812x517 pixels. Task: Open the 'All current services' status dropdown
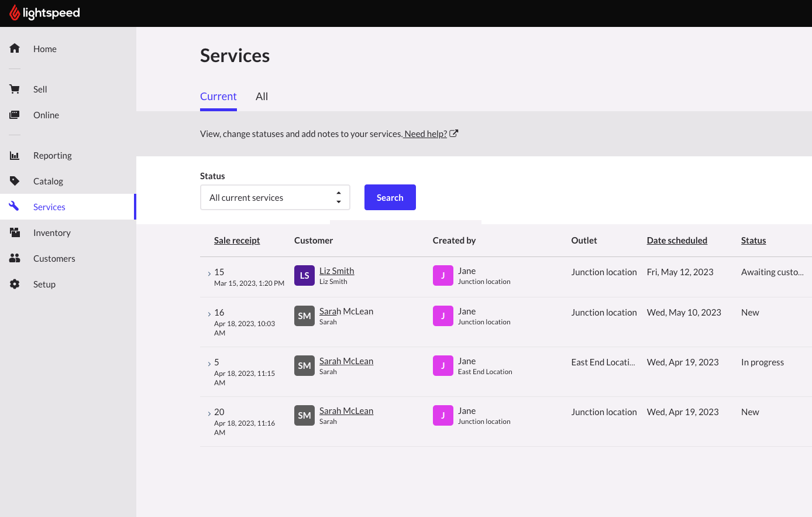(x=275, y=197)
